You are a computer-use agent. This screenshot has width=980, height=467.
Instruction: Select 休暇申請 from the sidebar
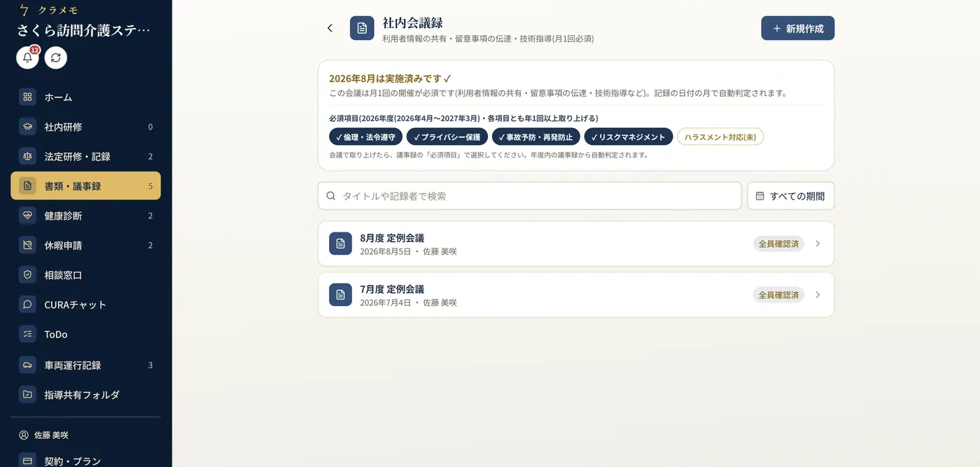click(x=85, y=245)
